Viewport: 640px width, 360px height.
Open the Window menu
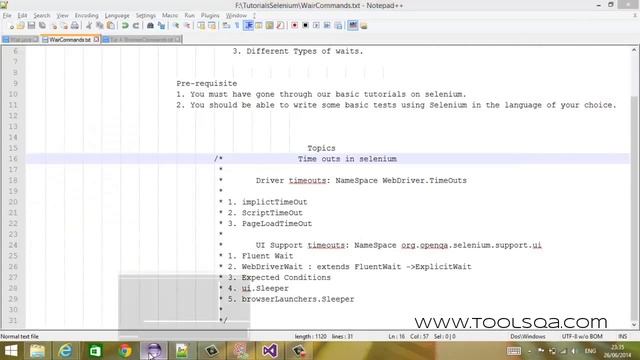(236, 16)
